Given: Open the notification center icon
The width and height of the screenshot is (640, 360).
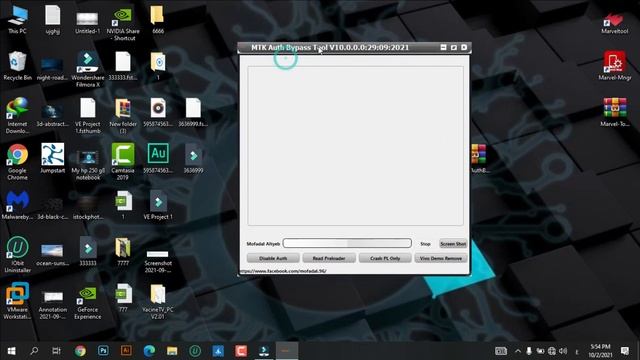Looking at the screenshot, I should click(x=624, y=351).
